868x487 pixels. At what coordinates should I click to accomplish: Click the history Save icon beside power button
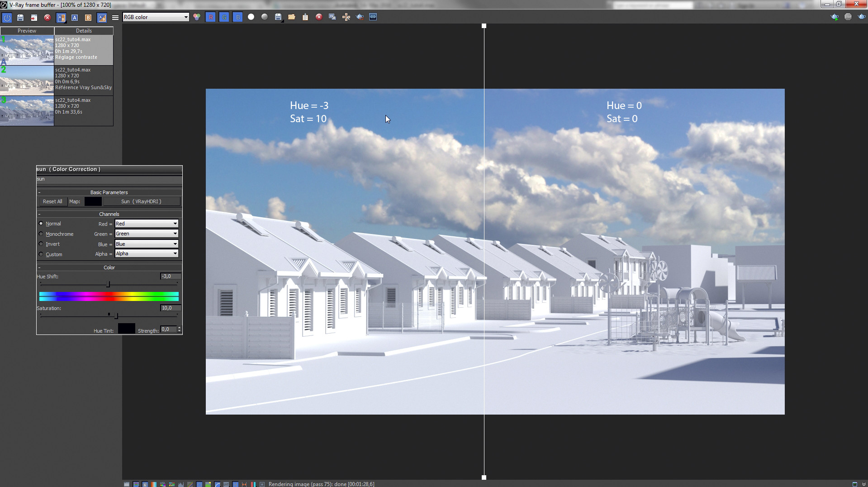20,17
